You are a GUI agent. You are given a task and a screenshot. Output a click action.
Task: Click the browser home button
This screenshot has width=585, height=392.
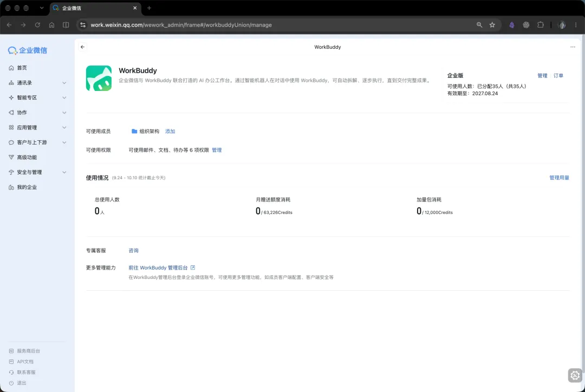(51, 25)
